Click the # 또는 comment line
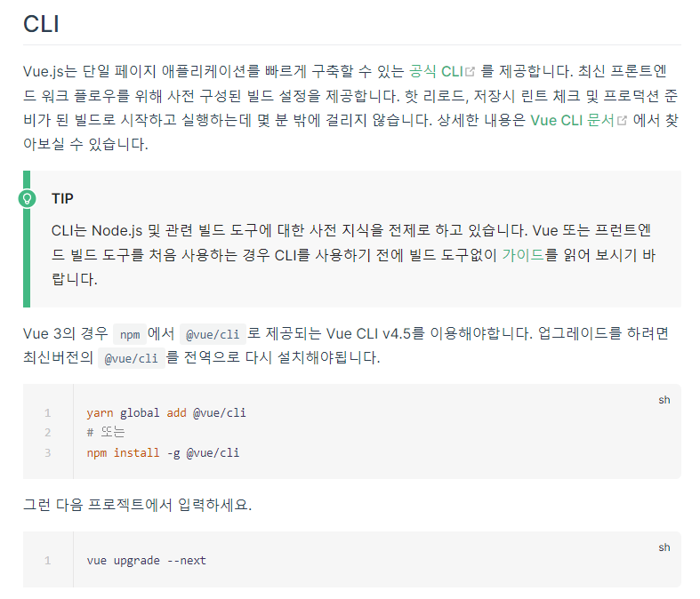This screenshot has width=700, height=599. tap(106, 432)
